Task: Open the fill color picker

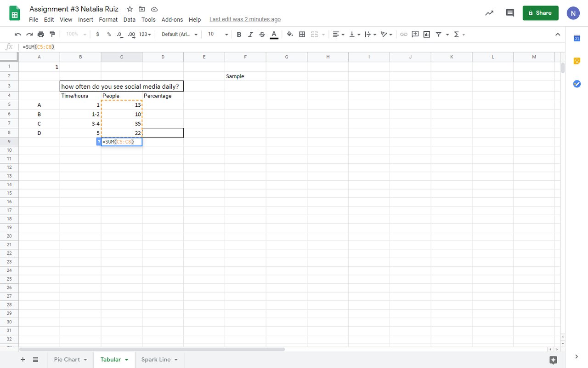Action: [290, 34]
